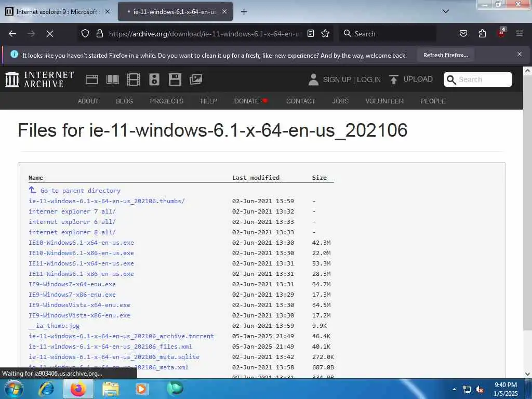Open the uBlock extension icon with badge
This screenshot has width=532, height=399.
click(x=501, y=33)
